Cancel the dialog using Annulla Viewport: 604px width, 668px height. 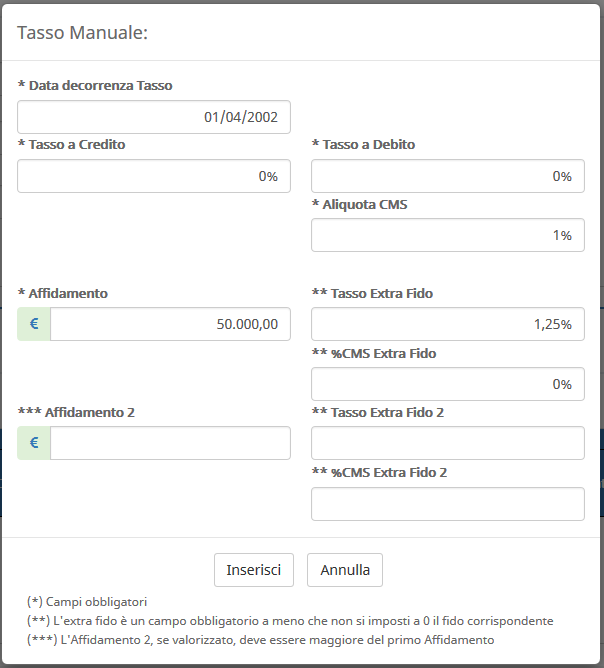pos(345,570)
